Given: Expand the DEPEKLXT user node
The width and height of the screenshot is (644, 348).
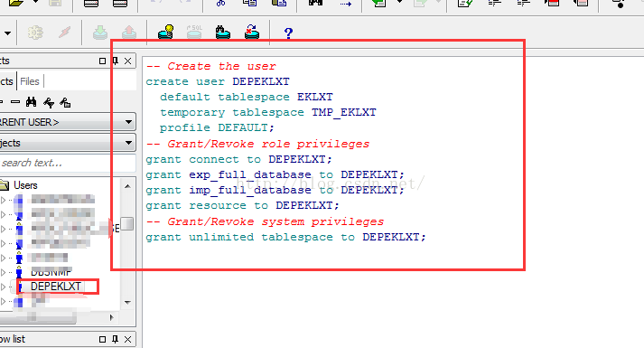Looking at the screenshot, I should coord(4,287).
